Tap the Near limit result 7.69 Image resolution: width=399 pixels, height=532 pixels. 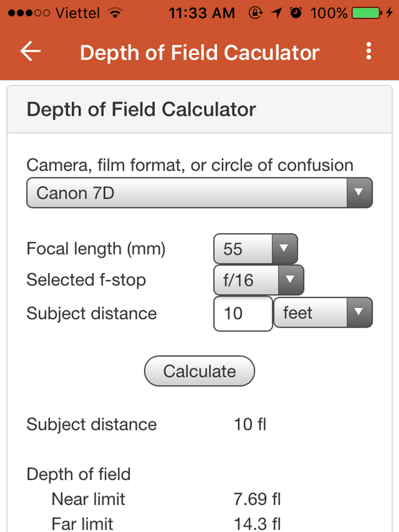click(x=257, y=499)
